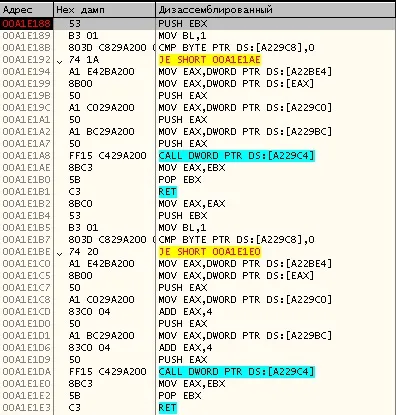The height and width of the screenshot is (415, 396).
Task: Click address 00A1E19C
Action: click(26, 108)
